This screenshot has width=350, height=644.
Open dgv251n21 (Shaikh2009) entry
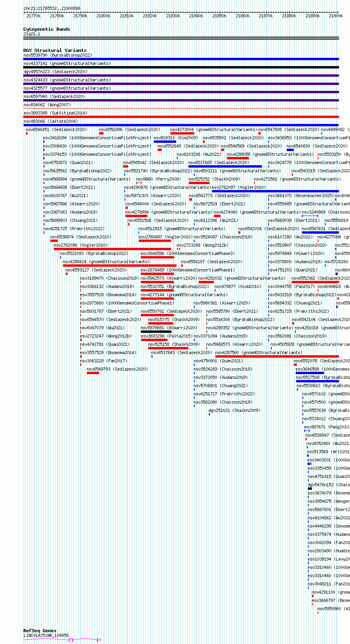point(234,411)
